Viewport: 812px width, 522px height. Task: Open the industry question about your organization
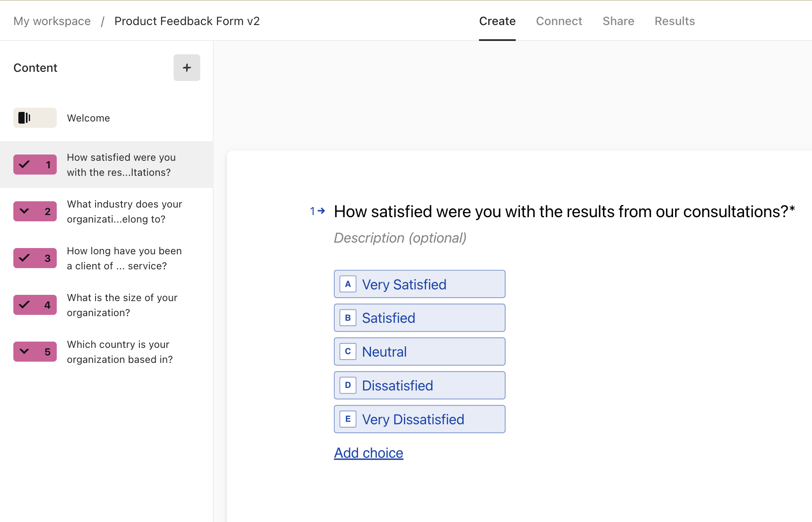[124, 211]
